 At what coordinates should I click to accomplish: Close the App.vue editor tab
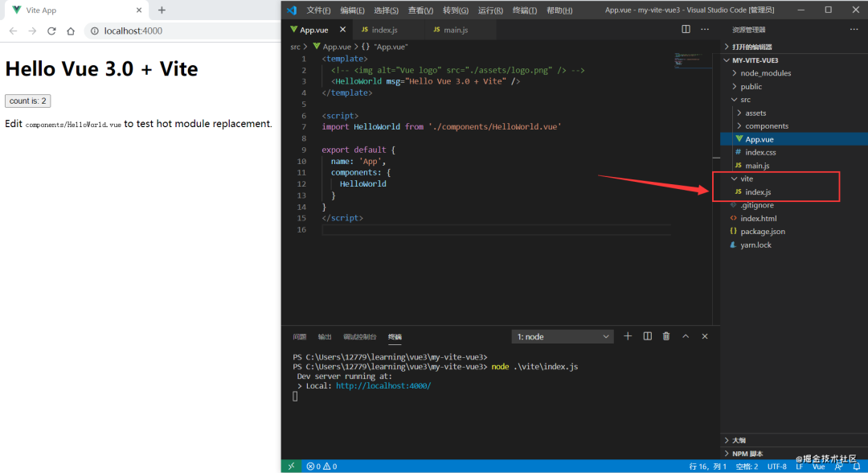click(x=342, y=29)
